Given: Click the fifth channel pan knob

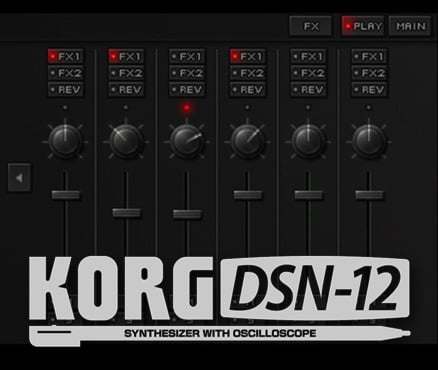Looking at the screenshot, I should (308, 141).
